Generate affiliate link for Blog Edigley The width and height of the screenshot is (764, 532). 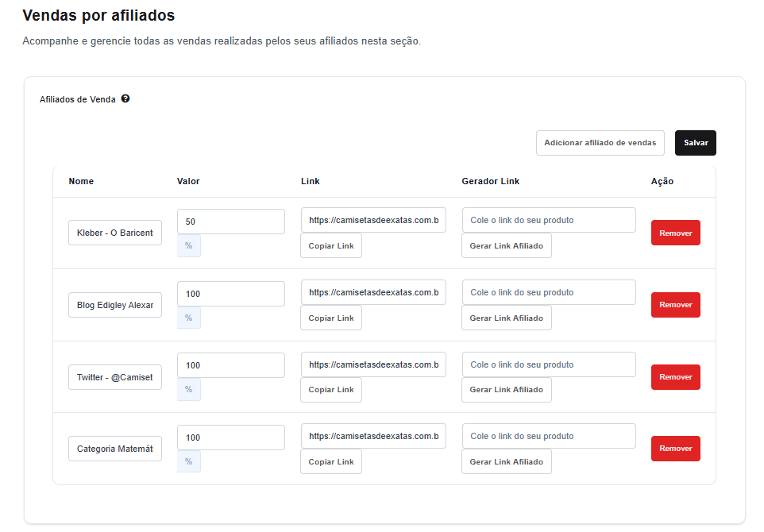click(x=506, y=318)
